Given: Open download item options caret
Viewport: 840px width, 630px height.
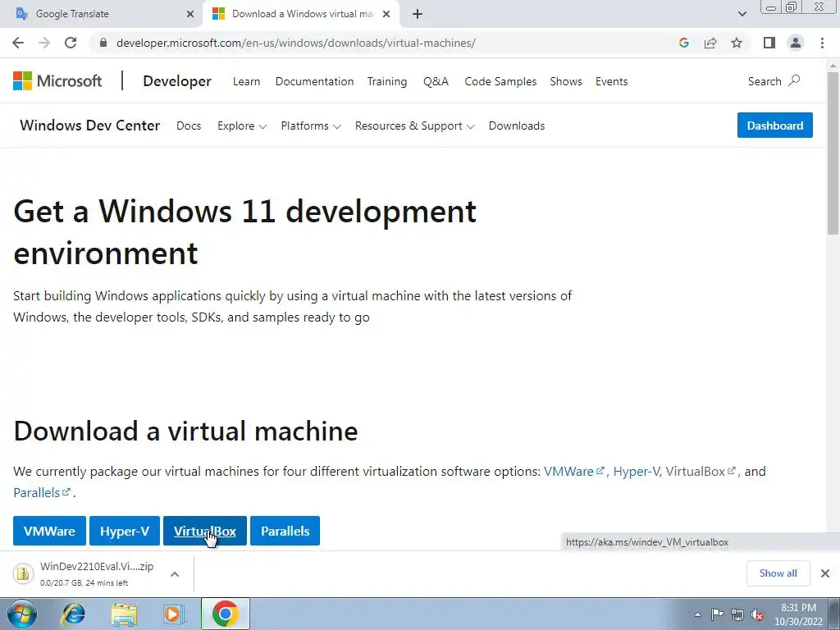Looking at the screenshot, I should pyautogui.click(x=175, y=573).
